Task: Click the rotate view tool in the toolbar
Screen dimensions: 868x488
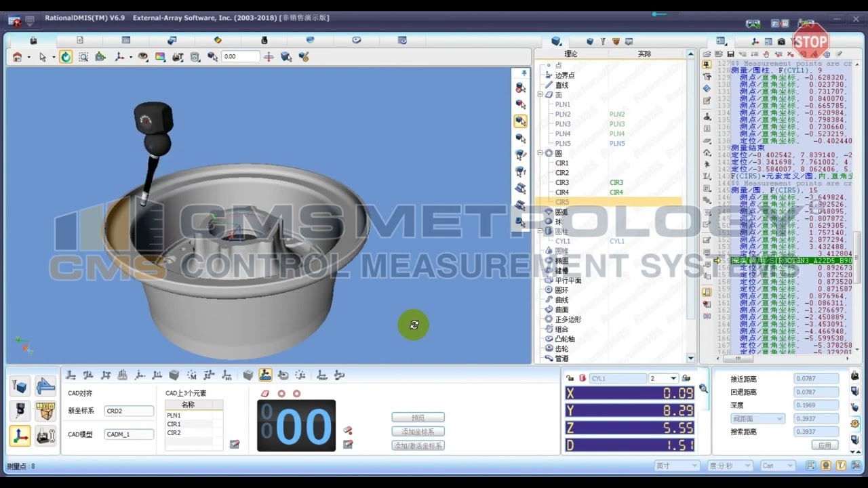Action: click(x=66, y=57)
